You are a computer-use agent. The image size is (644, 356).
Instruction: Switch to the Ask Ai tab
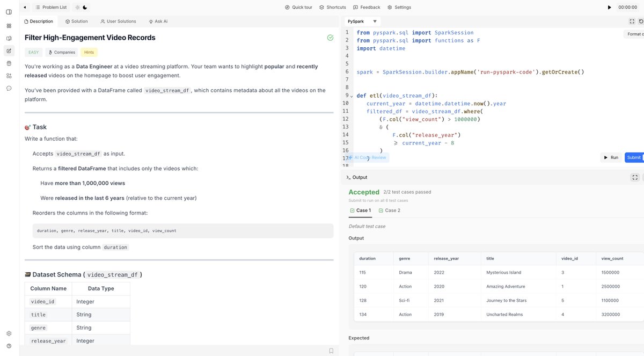click(158, 21)
